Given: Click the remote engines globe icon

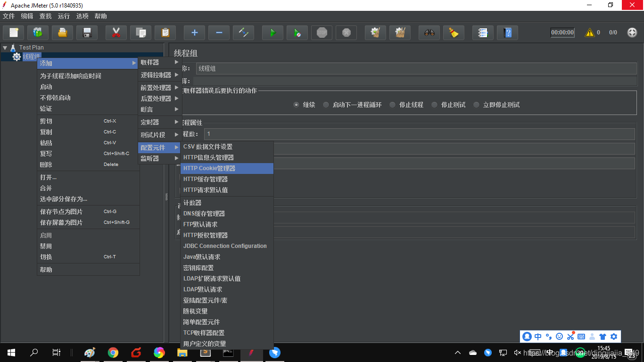Looking at the screenshot, I should 632,33.
